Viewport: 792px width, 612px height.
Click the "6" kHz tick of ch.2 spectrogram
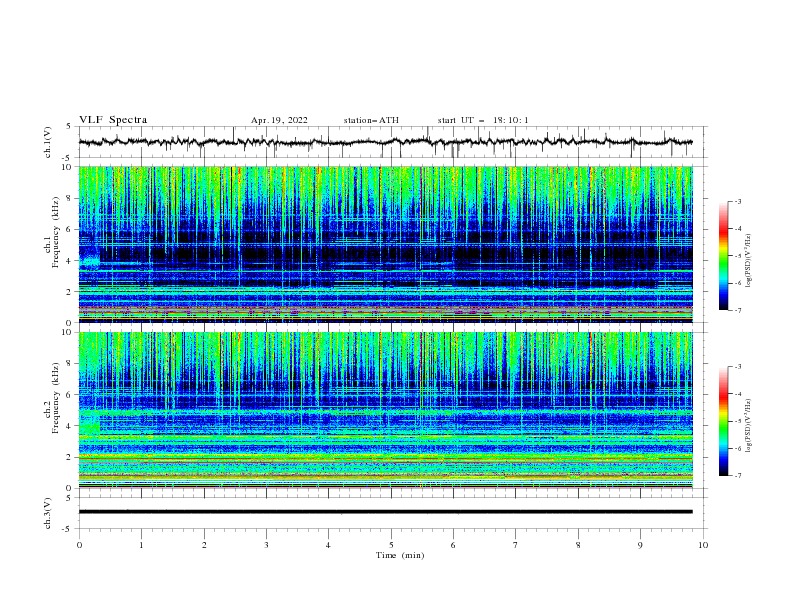pos(71,395)
